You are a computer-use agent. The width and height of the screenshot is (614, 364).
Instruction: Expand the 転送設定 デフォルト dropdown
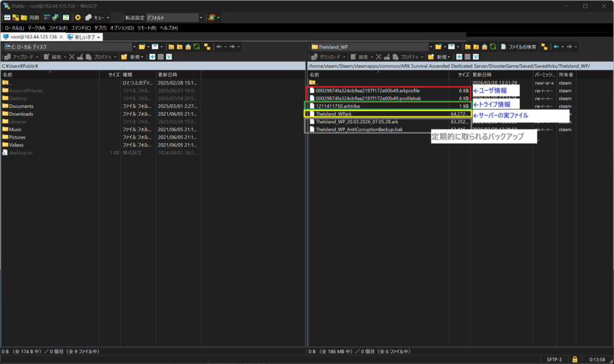click(201, 18)
